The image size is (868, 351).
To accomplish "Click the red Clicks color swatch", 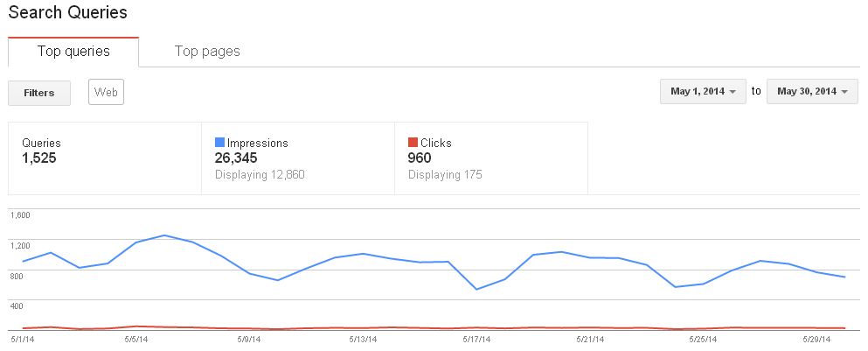I will [x=413, y=143].
